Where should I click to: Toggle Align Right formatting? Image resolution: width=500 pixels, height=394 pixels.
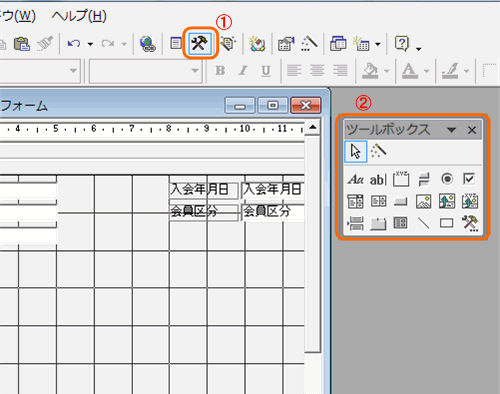(340, 71)
